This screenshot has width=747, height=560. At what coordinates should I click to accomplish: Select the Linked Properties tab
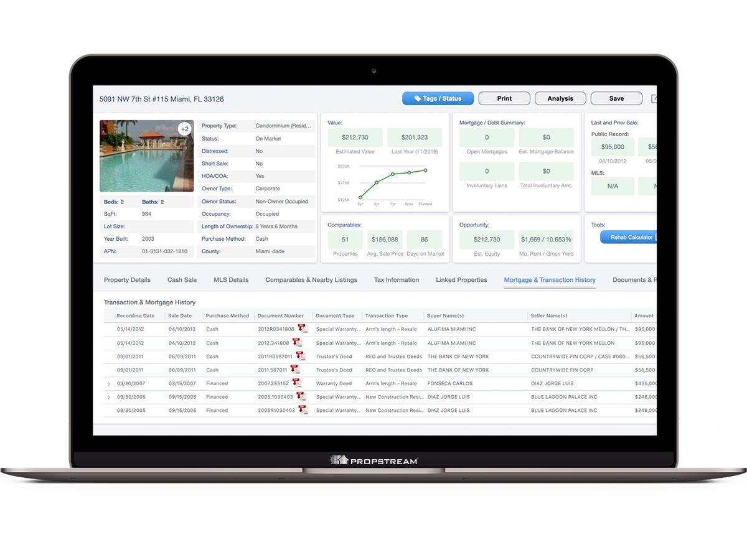461,280
